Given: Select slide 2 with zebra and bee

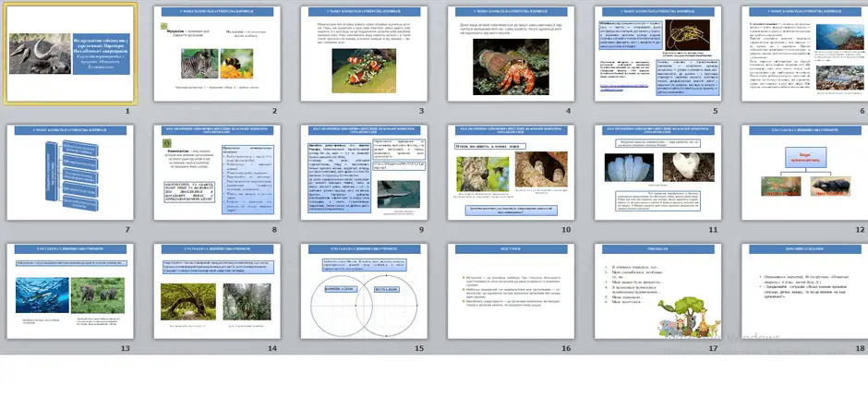Looking at the screenshot, I should pos(217,54).
